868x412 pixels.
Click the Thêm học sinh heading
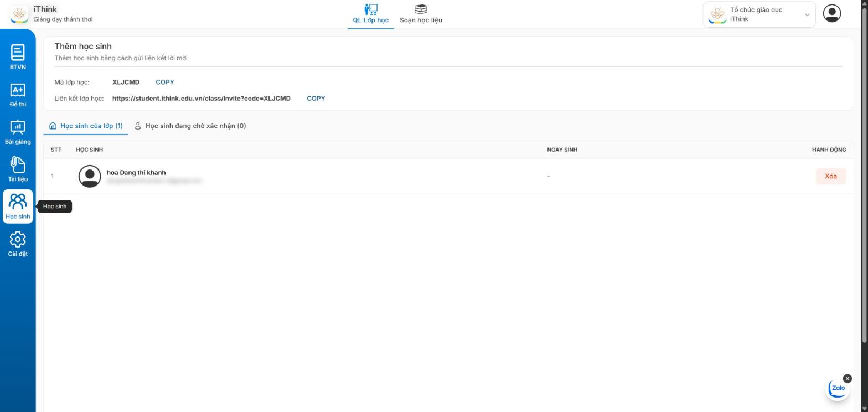[x=83, y=47]
